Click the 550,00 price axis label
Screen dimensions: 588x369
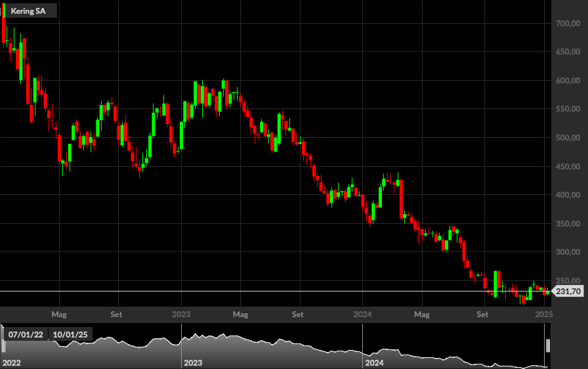click(568, 109)
